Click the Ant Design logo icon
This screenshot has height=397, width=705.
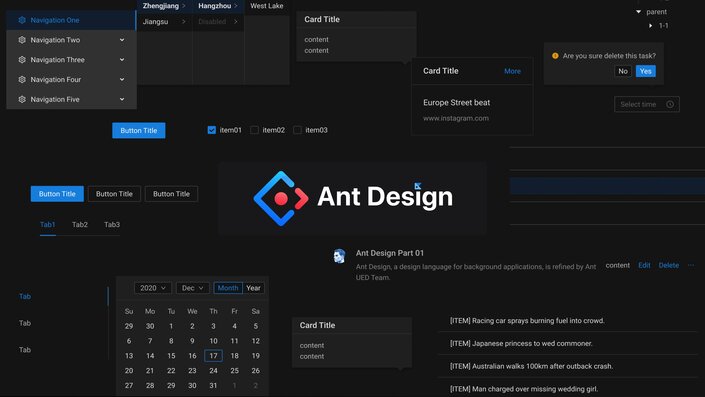pyautogui.click(x=281, y=198)
